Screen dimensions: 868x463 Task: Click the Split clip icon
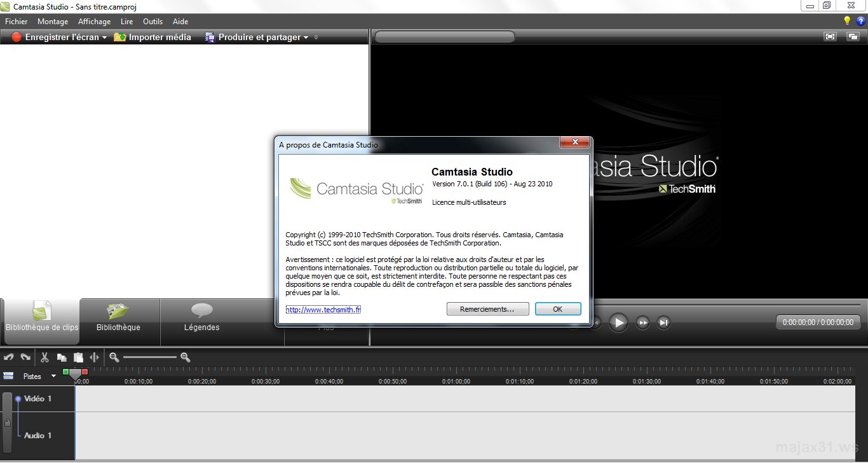click(94, 357)
